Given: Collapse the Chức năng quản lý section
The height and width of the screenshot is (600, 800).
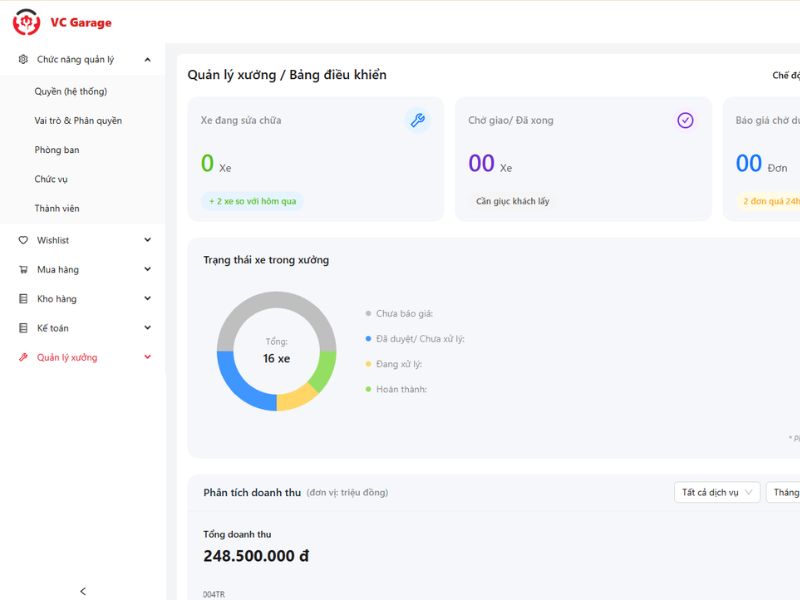Looking at the screenshot, I should tap(147, 59).
